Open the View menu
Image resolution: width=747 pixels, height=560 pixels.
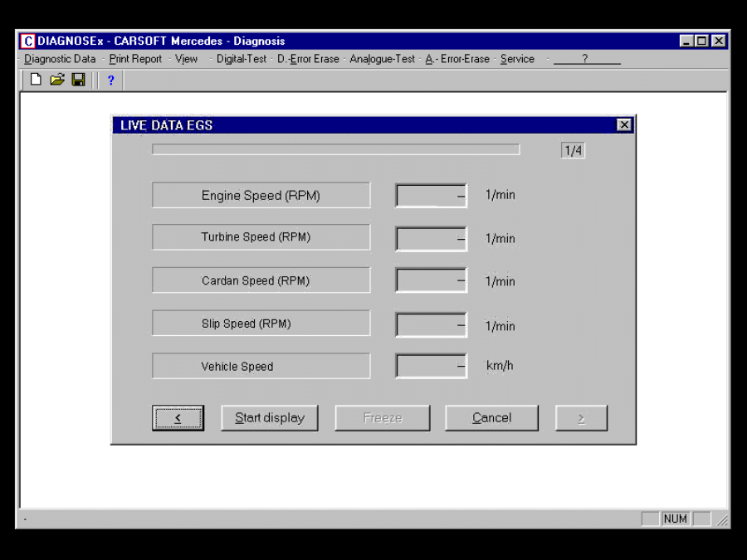pyautogui.click(x=186, y=59)
